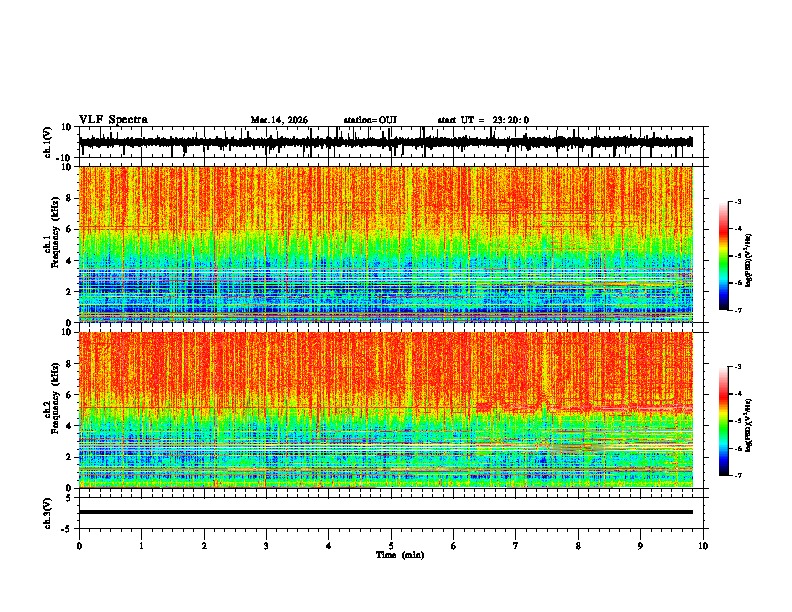Click the ch.1 spectrogram color scale bar
The height and width of the screenshot is (612, 792).
click(723, 256)
